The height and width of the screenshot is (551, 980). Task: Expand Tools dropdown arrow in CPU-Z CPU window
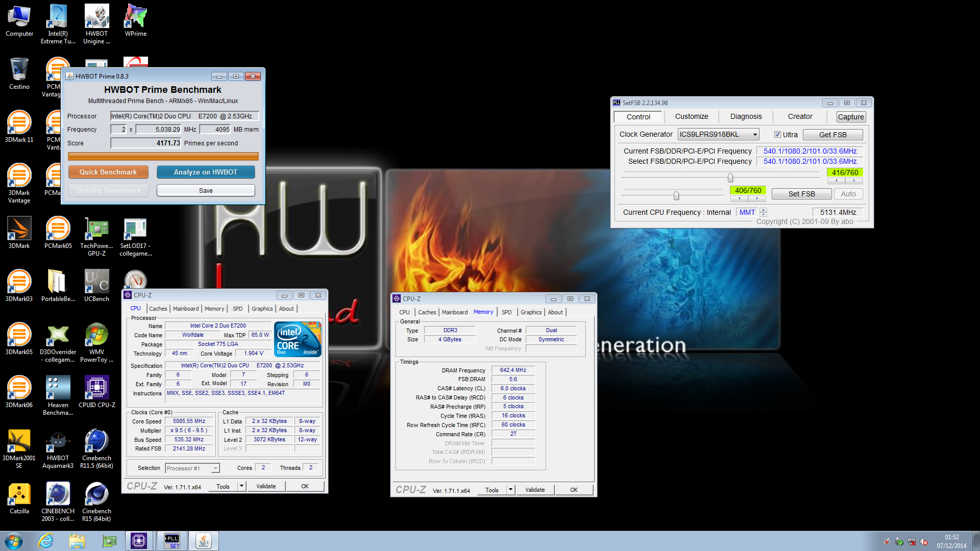coord(242,486)
